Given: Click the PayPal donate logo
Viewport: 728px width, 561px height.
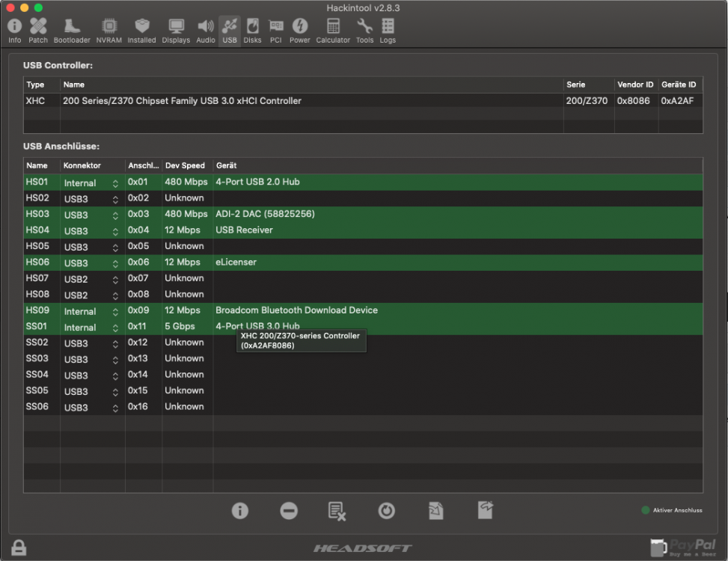Looking at the screenshot, I should pos(683,548).
